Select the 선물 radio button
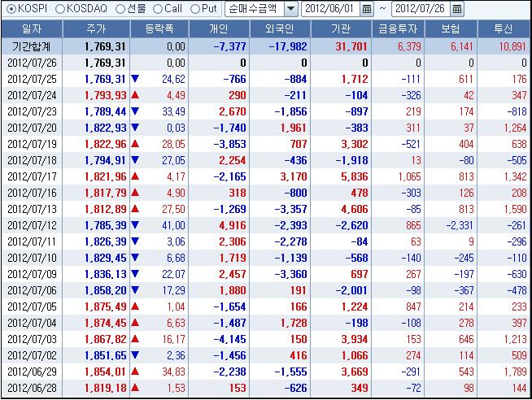This screenshot has height=400, width=532. 120,9
